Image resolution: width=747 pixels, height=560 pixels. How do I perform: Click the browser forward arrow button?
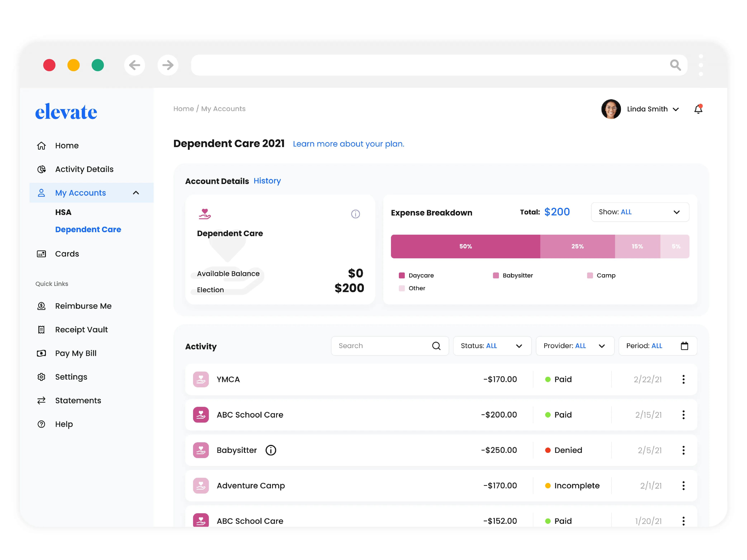click(x=168, y=65)
